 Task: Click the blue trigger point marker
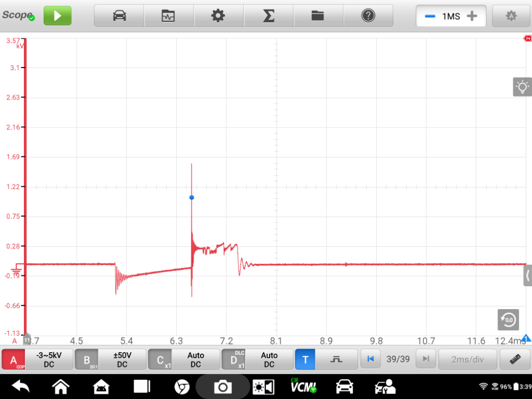[x=192, y=197]
